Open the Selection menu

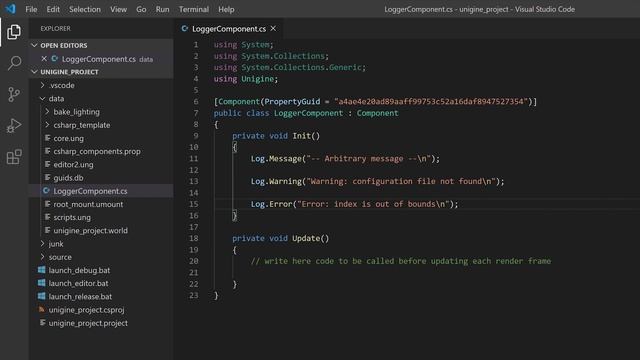pos(85,9)
